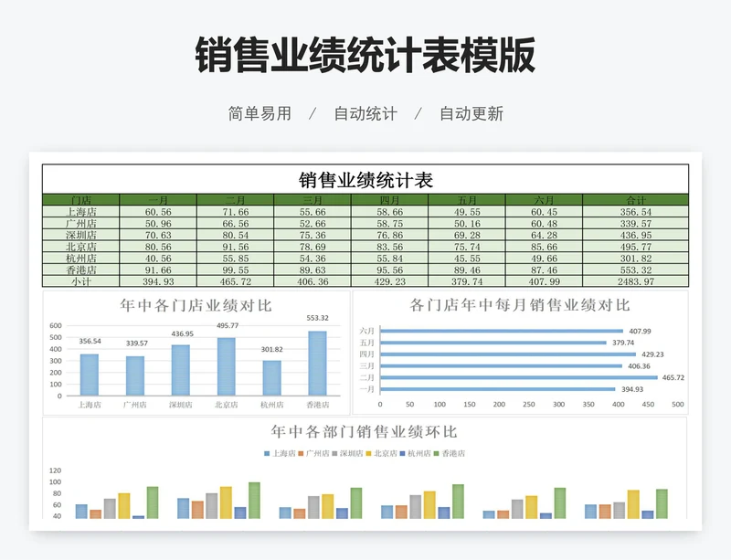Click the 北京店 yellow legend swatch
The height and width of the screenshot is (560, 731).
(x=369, y=453)
